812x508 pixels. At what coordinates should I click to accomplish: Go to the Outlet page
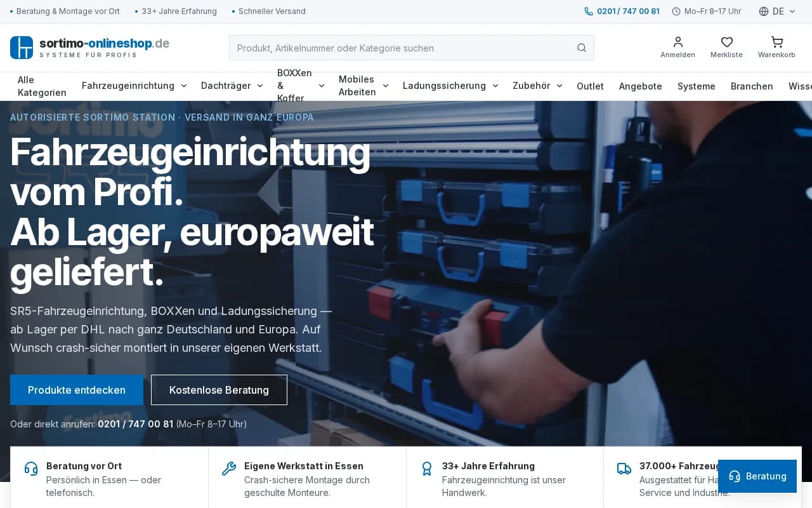[590, 86]
